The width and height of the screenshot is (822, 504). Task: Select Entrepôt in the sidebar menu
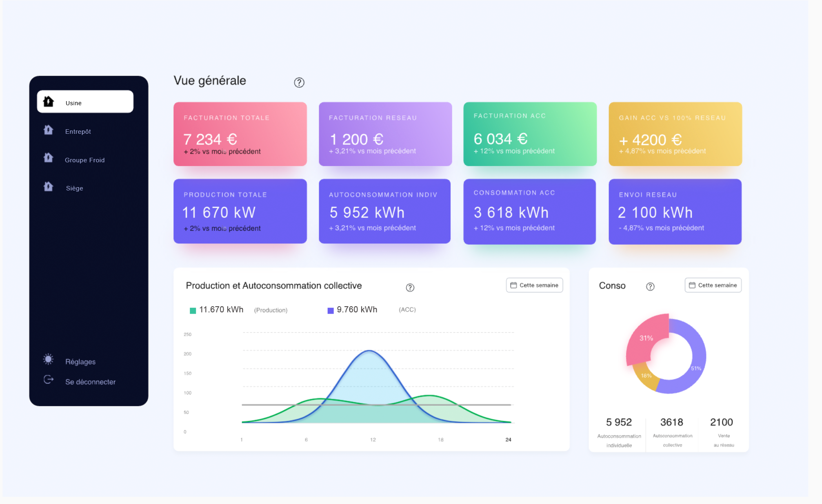point(78,132)
